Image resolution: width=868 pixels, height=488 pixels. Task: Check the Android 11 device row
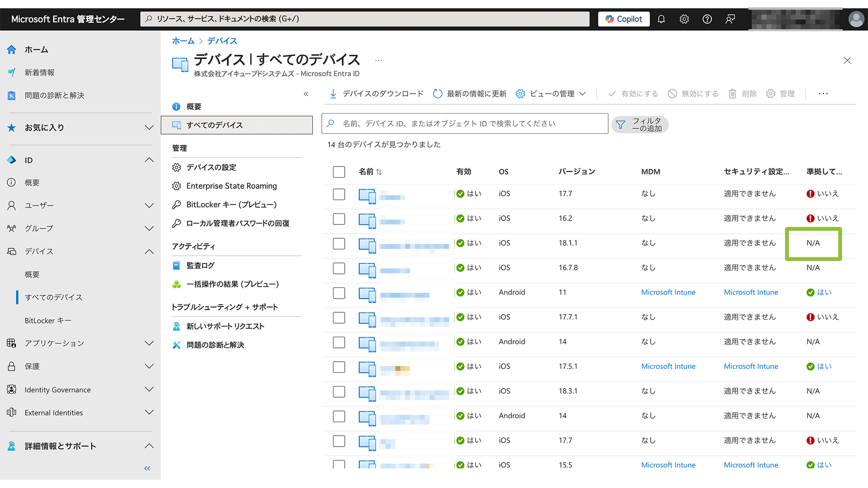pos(339,293)
